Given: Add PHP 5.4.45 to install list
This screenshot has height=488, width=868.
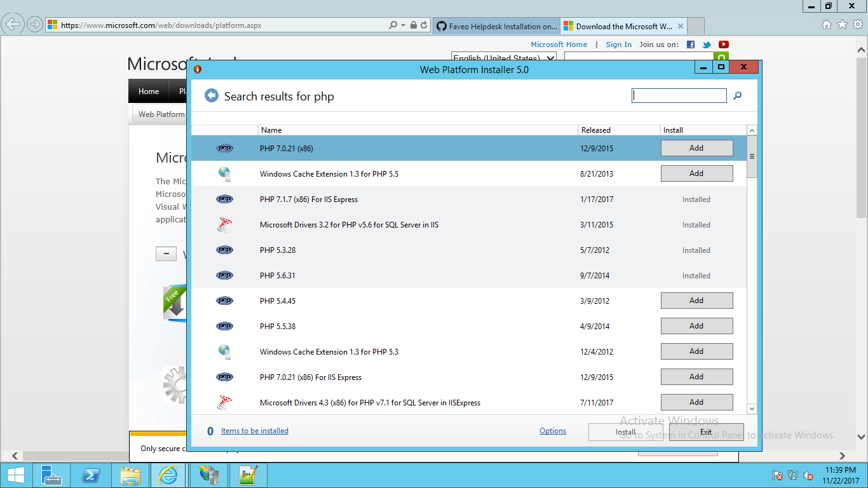Looking at the screenshot, I should tap(696, 301).
